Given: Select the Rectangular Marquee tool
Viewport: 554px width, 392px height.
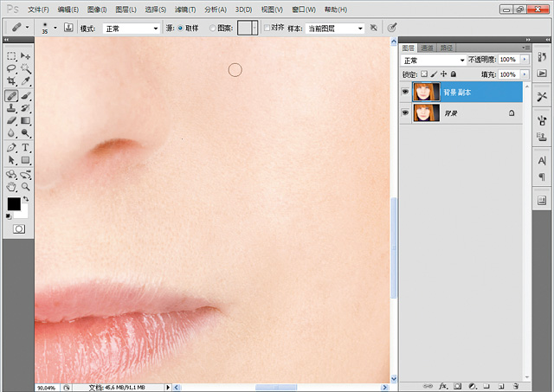Looking at the screenshot, I should [x=11, y=55].
